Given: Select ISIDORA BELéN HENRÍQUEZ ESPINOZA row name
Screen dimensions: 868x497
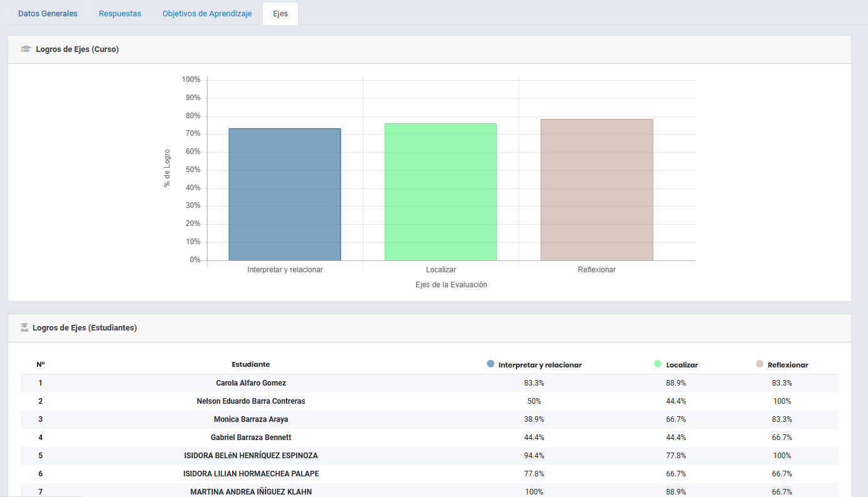Looking at the screenshot, I should [251, 456].
